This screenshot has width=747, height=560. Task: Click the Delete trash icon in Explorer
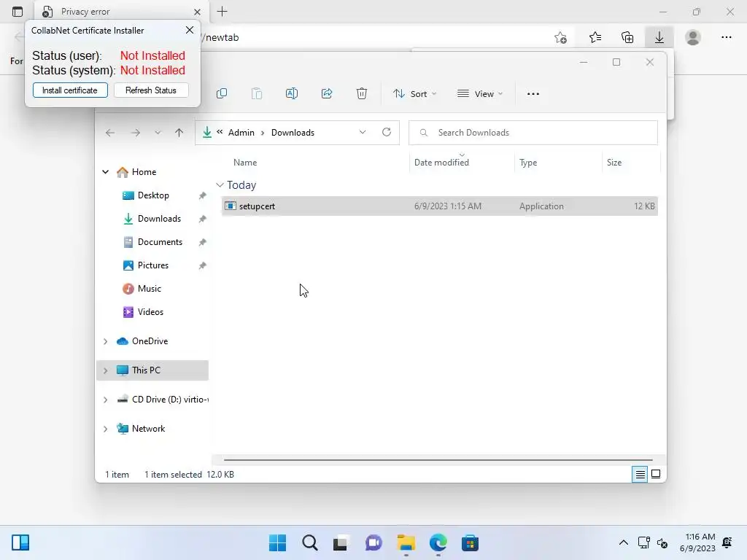tap(362, 94)
